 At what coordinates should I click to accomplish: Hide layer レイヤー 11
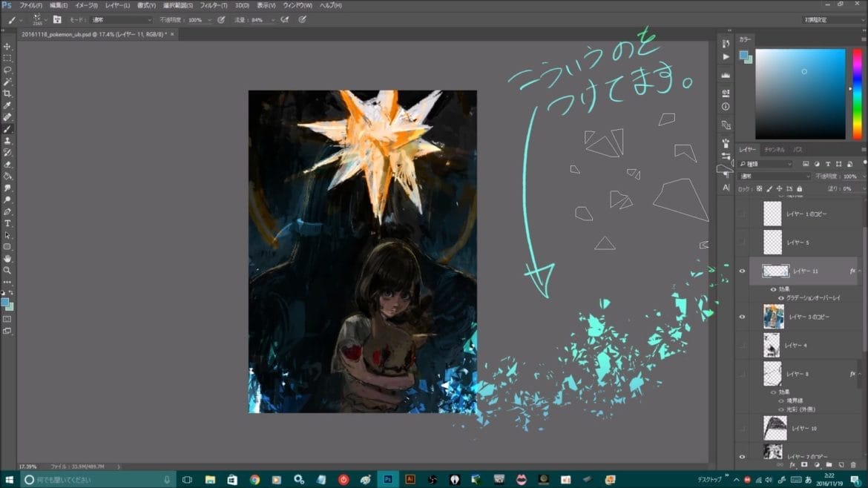point(742,271)
